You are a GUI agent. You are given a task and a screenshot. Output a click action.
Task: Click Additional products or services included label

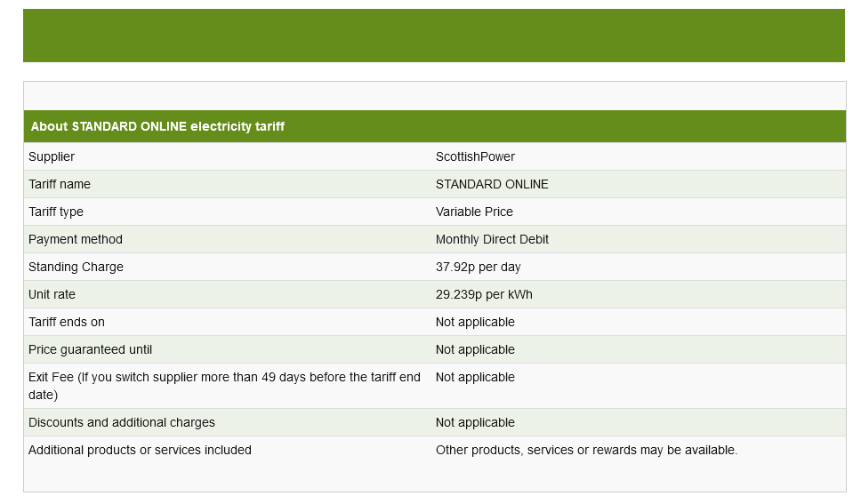tap(140, 450)
